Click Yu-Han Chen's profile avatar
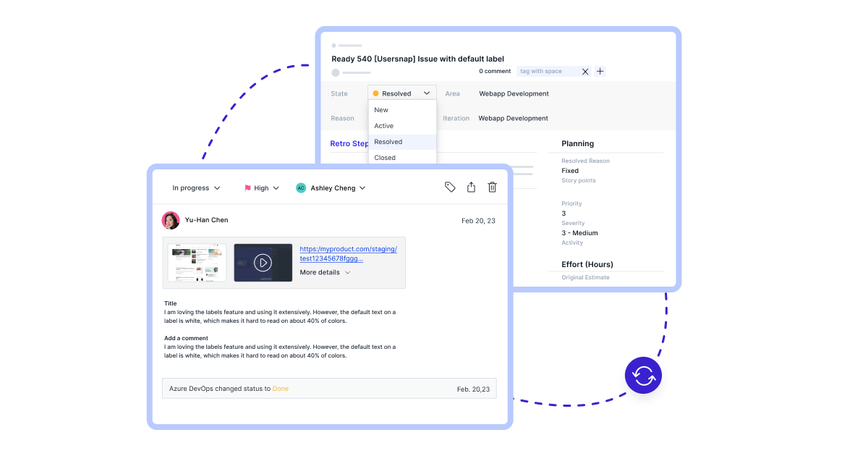Image resolution: width=868 pixels, height=456 pixels. (x=171, y=220)
